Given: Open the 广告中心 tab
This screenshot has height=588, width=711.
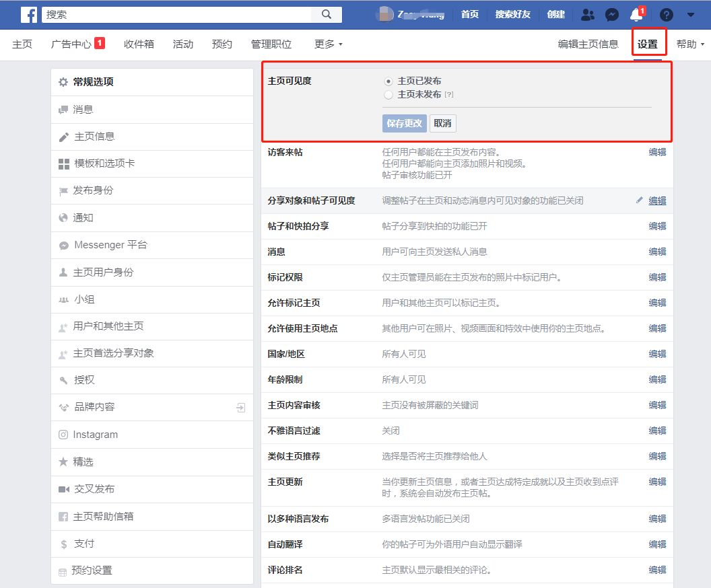Looking at the screenshot, I should click(x=71, y=44).
